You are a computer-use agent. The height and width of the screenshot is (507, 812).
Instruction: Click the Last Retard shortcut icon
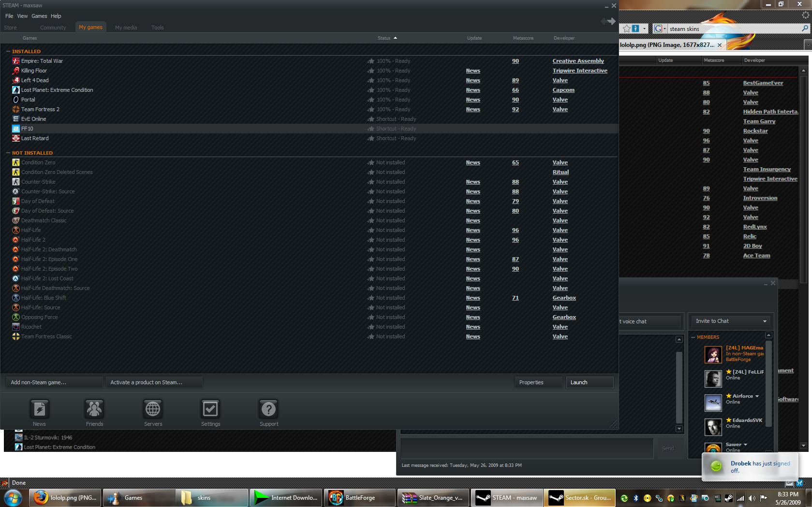(x=16, y=138)
